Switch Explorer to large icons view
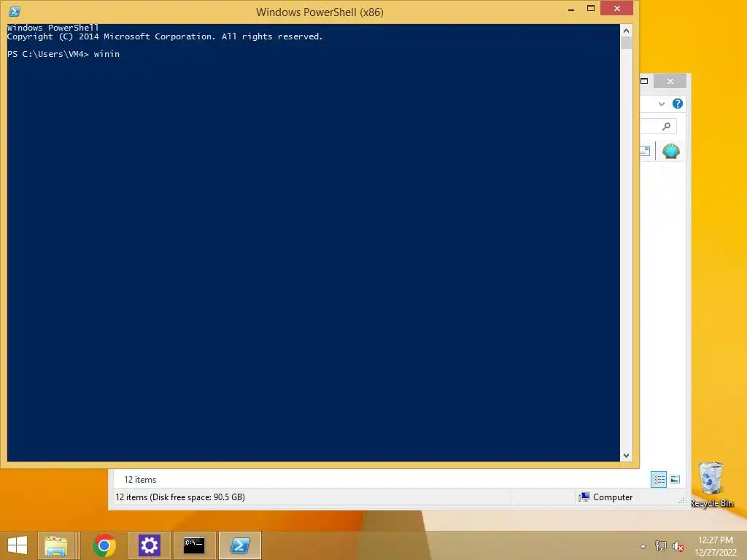747x560 pixels. click(675, 479)
